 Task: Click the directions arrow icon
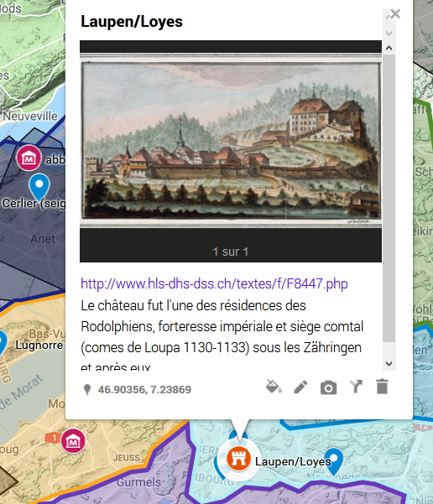coord(356,387)
